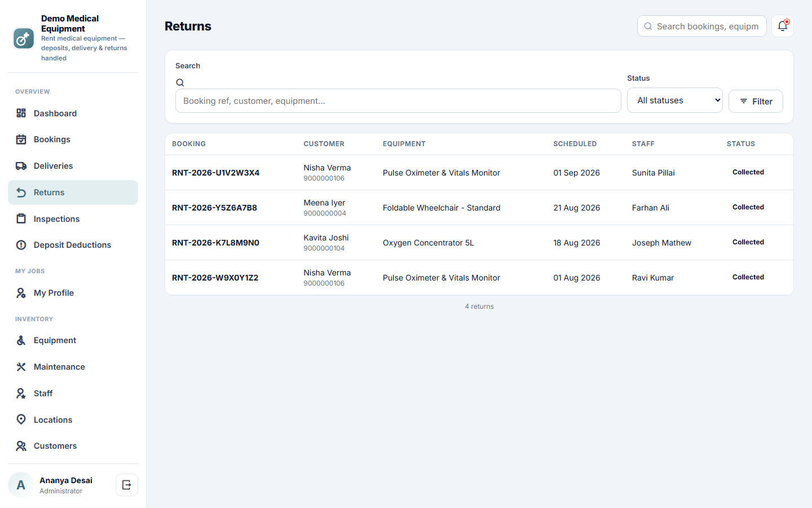Click the Bookings calendar icon

21,139
